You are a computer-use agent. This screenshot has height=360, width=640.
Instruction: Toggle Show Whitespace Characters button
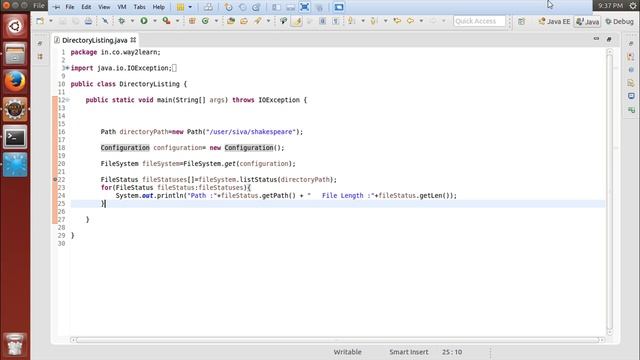[x=336, y=21]
